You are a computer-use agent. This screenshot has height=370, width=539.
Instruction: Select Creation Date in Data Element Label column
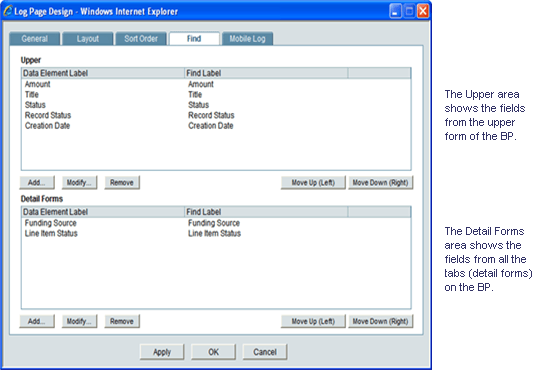click(47, 126)
